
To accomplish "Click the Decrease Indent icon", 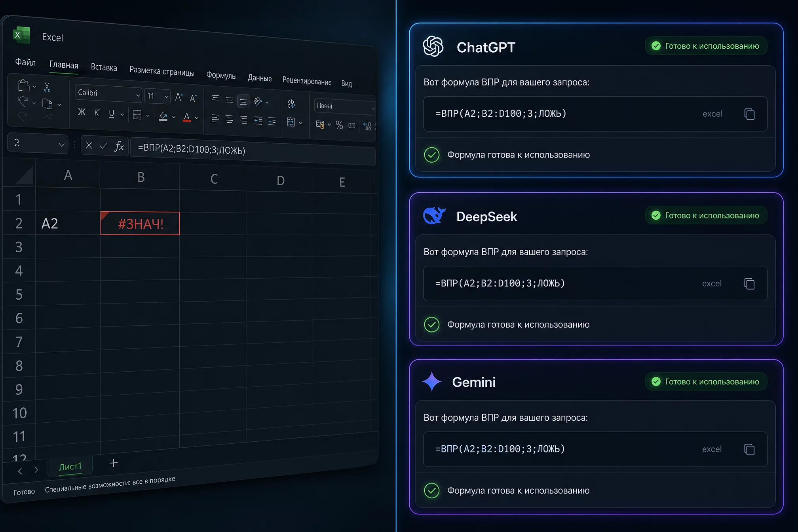I will tap(258, 121).
